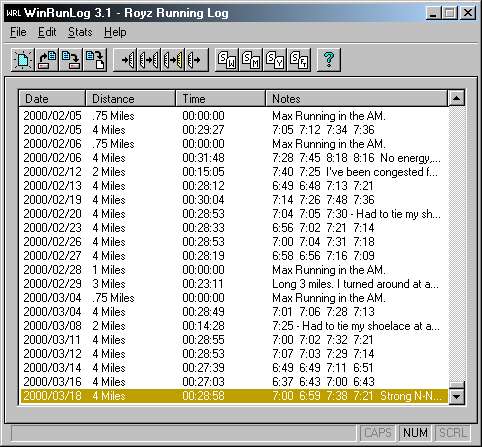Click the WRL application icon in title bar
This screenshot has width=482, height=447.
[14, 13]
